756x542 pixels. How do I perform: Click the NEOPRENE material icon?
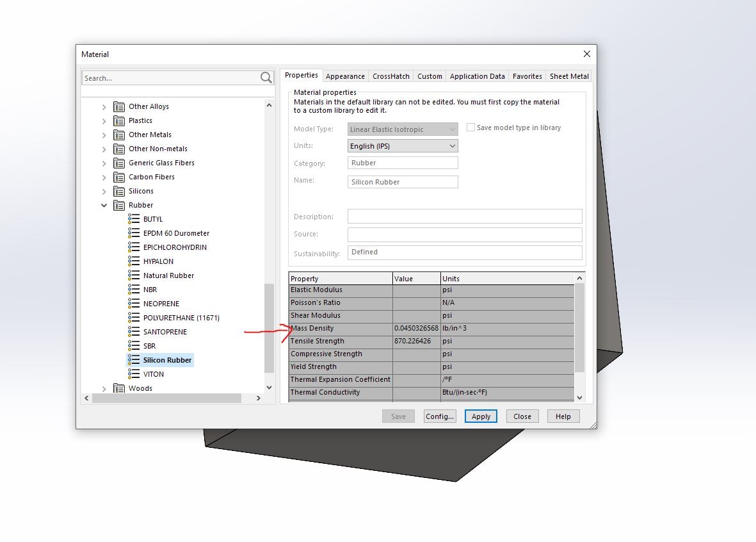[134, 303]
